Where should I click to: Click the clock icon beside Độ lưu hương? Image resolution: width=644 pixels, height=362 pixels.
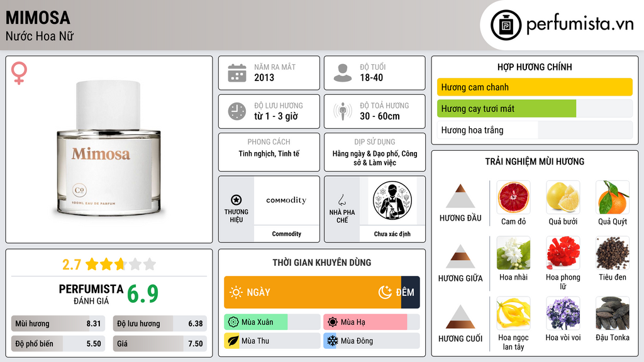[237, 111]
